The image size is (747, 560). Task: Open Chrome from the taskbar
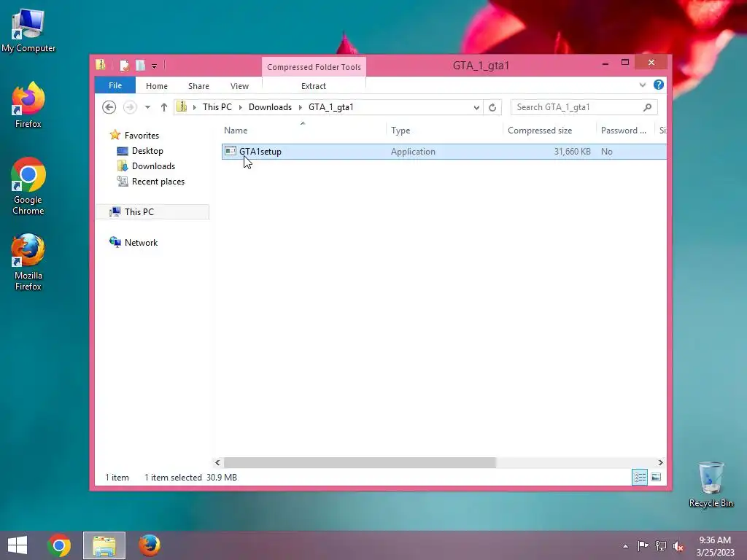tap(59, 545)
